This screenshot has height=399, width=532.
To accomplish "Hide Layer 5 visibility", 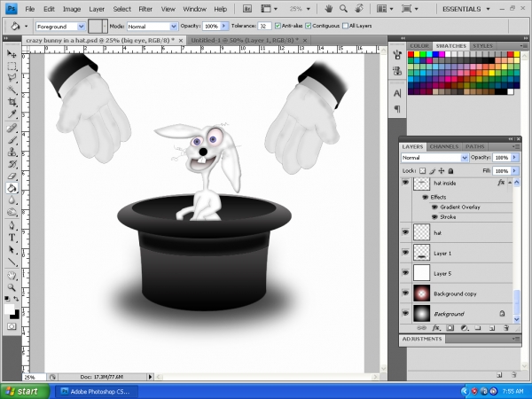I will tap(405, 273).
